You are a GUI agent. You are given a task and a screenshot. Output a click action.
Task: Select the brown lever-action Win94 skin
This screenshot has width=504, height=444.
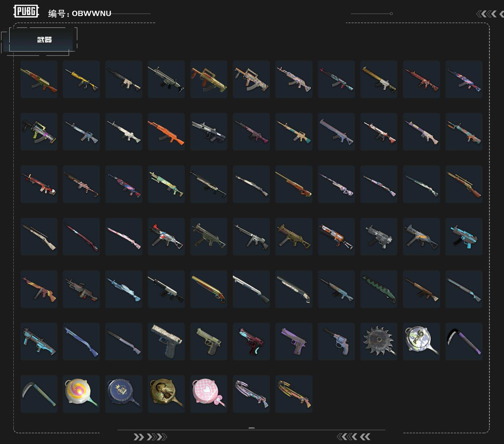tap(464, 184)
